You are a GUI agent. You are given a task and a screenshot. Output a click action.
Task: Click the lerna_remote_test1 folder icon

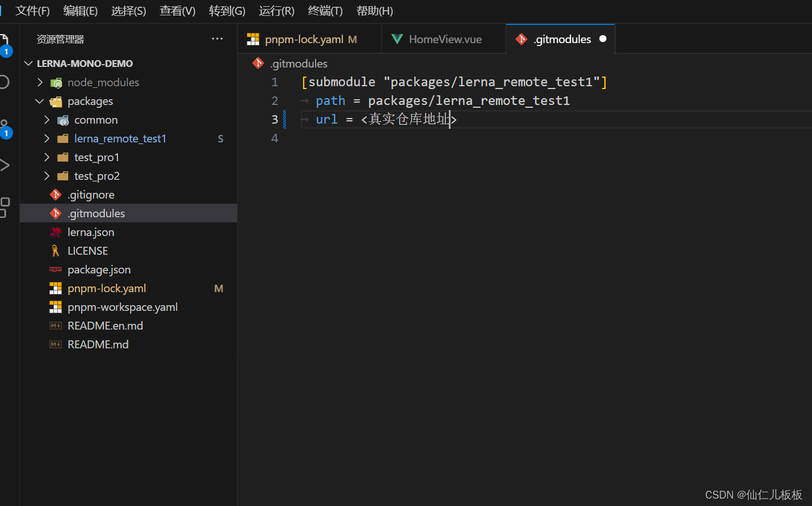(63, 139)
